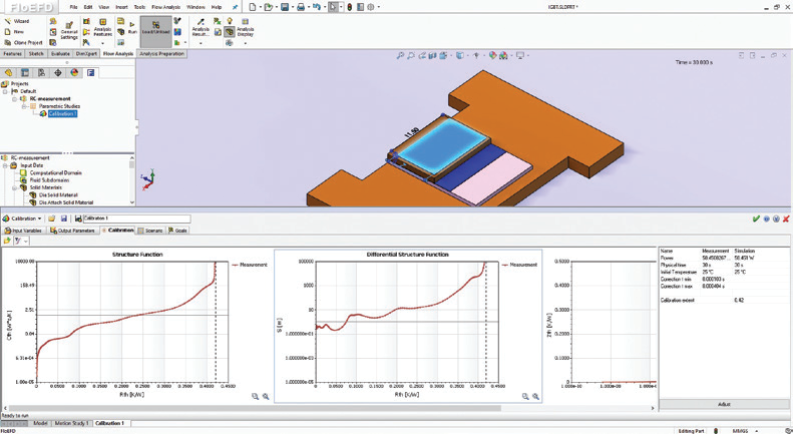Collapse the RC measurement project node
Screen dimensions: 793x434
15,99
